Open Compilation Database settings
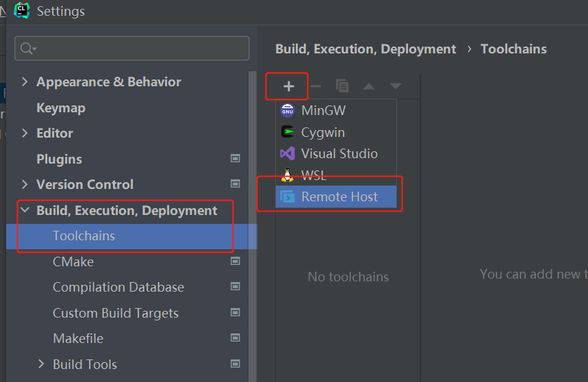The width and height of the screenshot is (588, 382). tap(118, 287)
